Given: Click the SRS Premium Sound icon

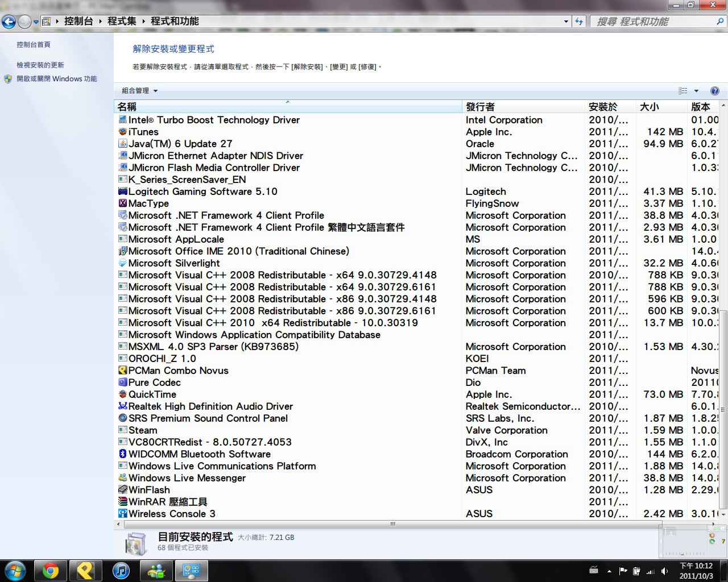Looking at the screenshot, I should click(x=122, y=418).
